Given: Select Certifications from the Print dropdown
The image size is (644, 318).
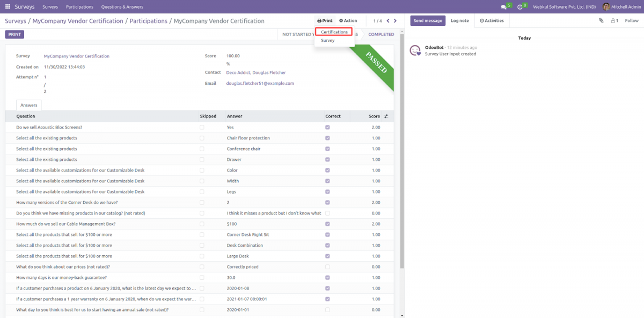Looking at the screenshot, I should [x=333, y=32].
